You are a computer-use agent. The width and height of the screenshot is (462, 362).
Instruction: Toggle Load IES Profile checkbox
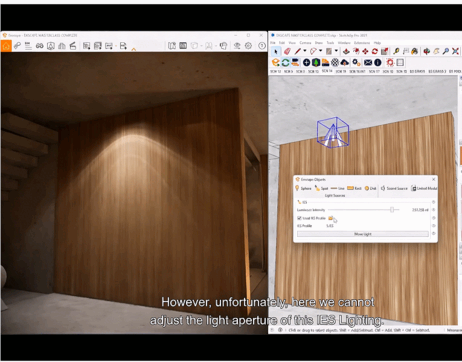[299, 218]
